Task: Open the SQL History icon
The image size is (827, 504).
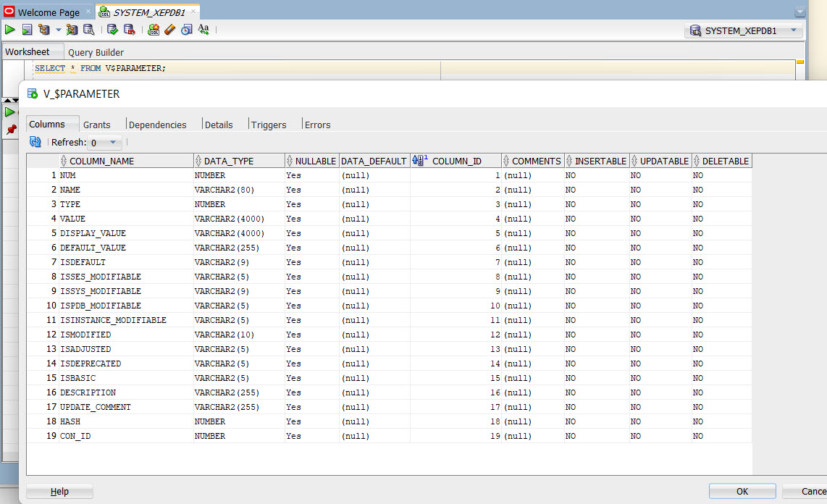Action: click(x=187, y=30)
